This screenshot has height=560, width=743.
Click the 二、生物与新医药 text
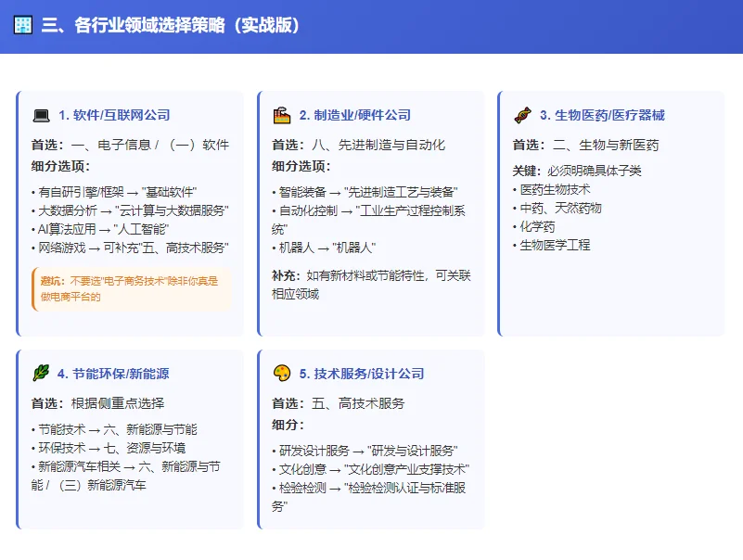[x=608, y=143]
